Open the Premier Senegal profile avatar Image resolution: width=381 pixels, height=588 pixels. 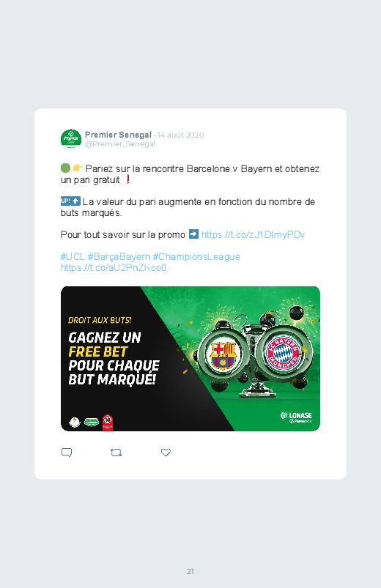point(71,138)
